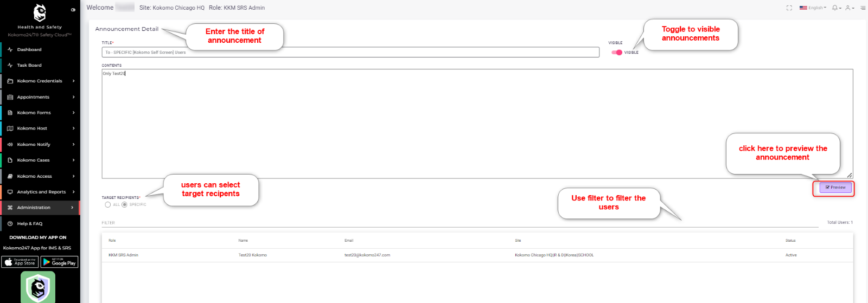Expand the Kokomo Access chevron
Screen dimensions: 868x303
73,176
